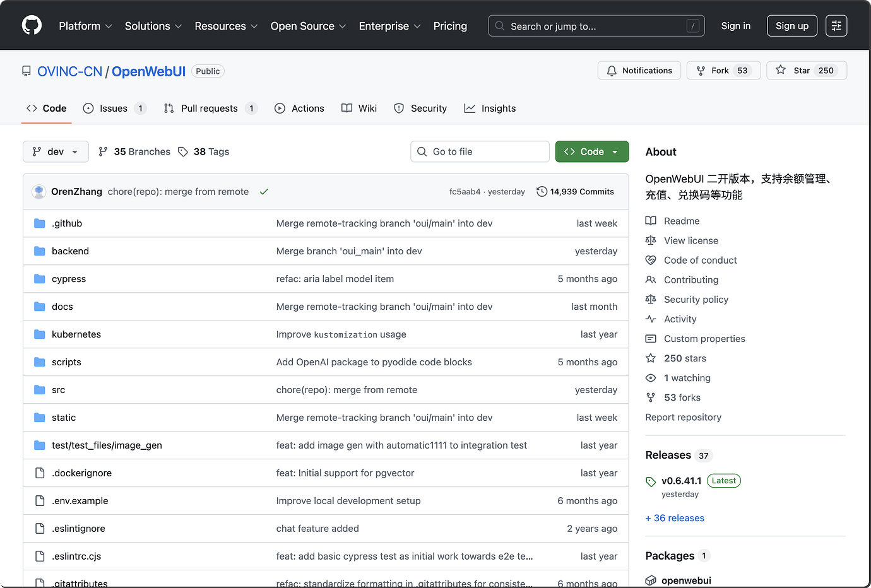Click the Activity pulse icon in About
Screen dimensions: 871x588
pyautogui.click(x=651, y=319)
